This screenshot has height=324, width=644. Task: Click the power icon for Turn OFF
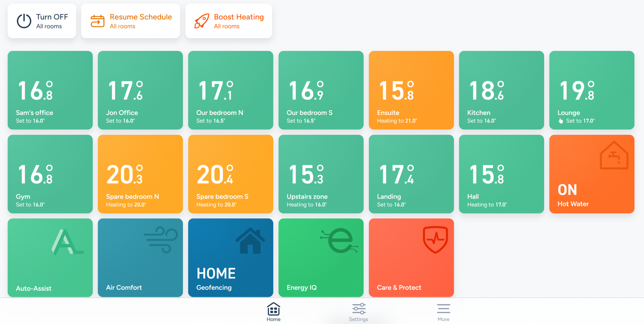tap(24, 21)
